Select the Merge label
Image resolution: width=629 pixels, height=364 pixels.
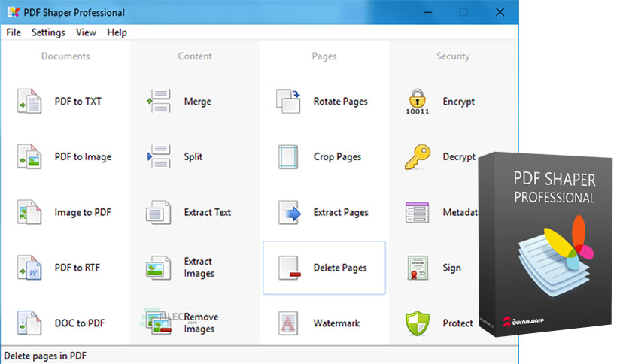pyautogui.click(x=197, y=102)
